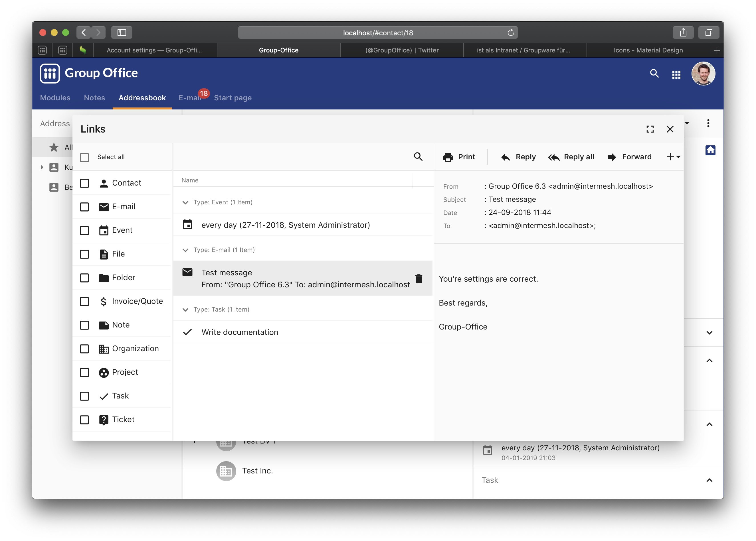Image resolution: width=756 pixels, height=541 pixels.
Task: Select the Test message e-mail row
Action: (x=303, y=278)
